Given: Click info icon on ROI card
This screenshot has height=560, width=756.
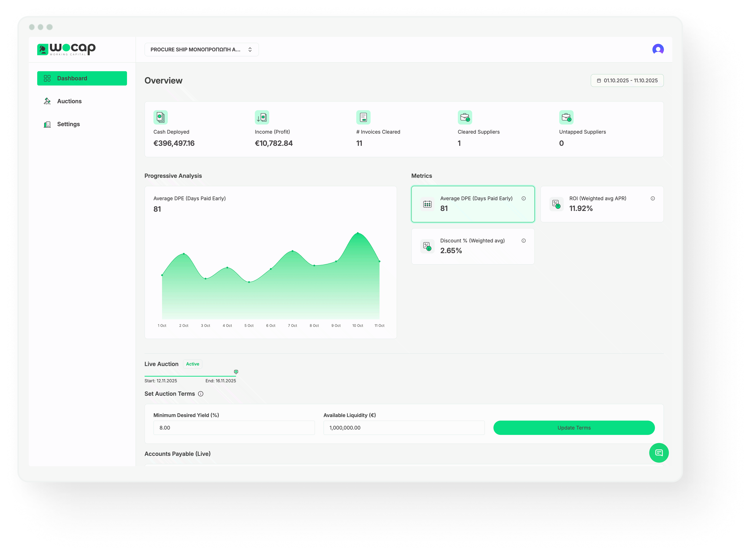Looking at the screenshot, I should (653, 198).
